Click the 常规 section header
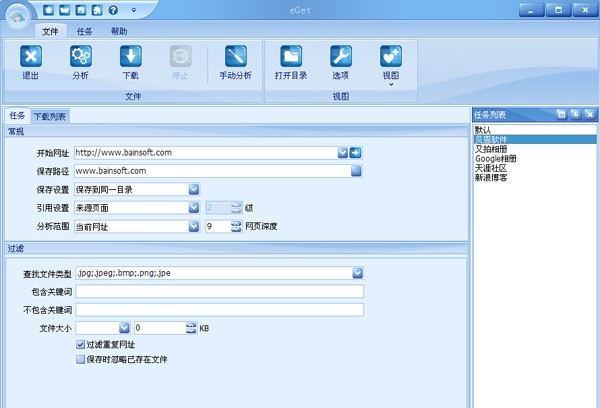Image resolution: width=600 pixels, height=408 pixels. click(x=236, y=132)
